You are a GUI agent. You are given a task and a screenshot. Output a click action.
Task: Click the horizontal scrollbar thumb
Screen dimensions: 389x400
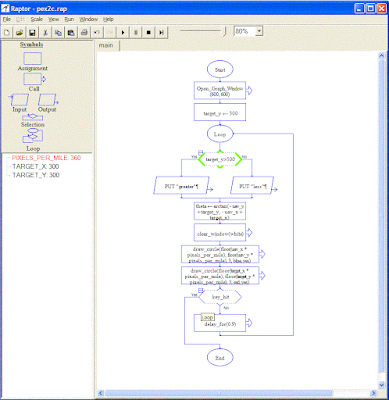click(x=219, y=393)
